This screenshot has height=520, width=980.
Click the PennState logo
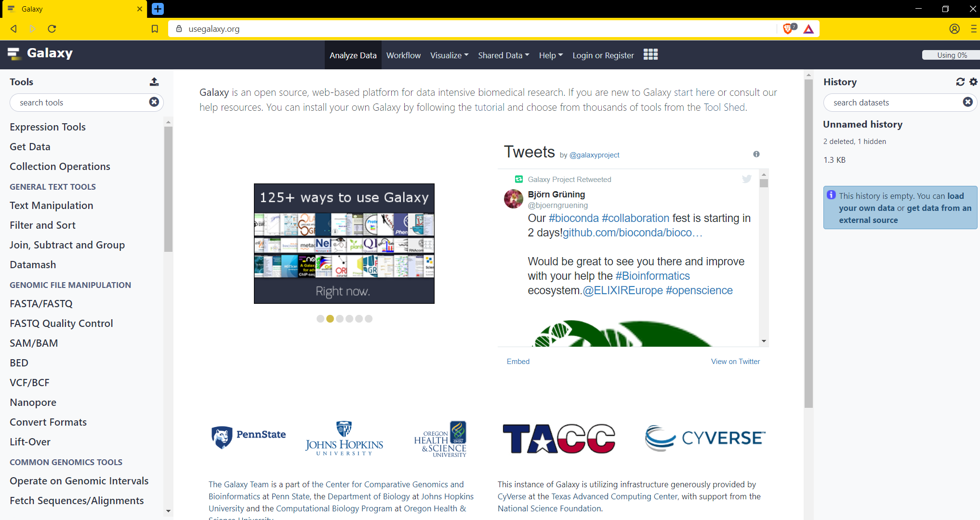249,437
